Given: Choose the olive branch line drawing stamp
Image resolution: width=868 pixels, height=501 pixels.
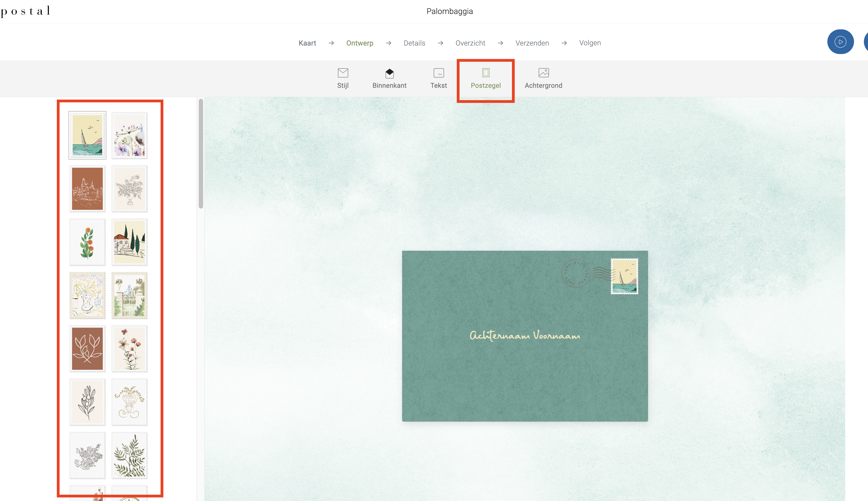Looking at the screenshot, I should point(87,402).
